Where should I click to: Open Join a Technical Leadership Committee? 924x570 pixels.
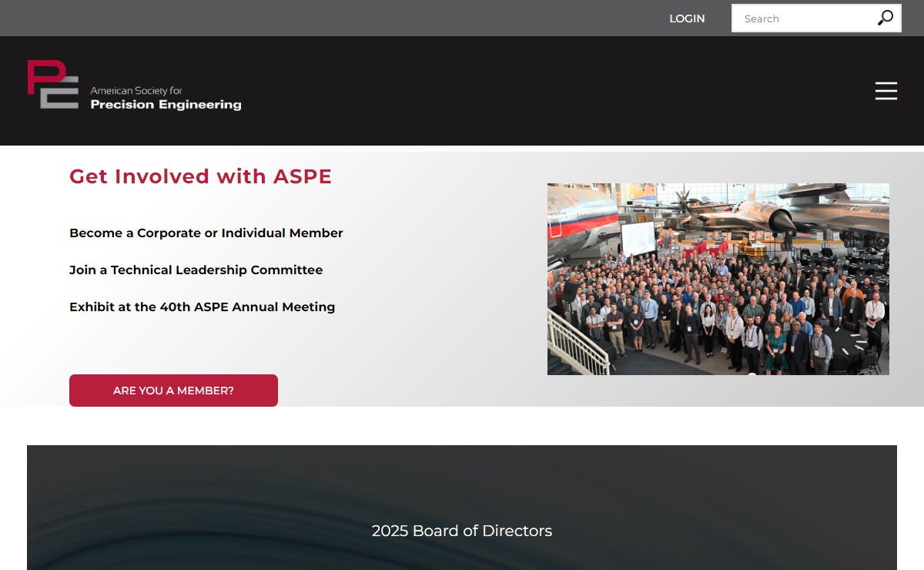point(196,270)
